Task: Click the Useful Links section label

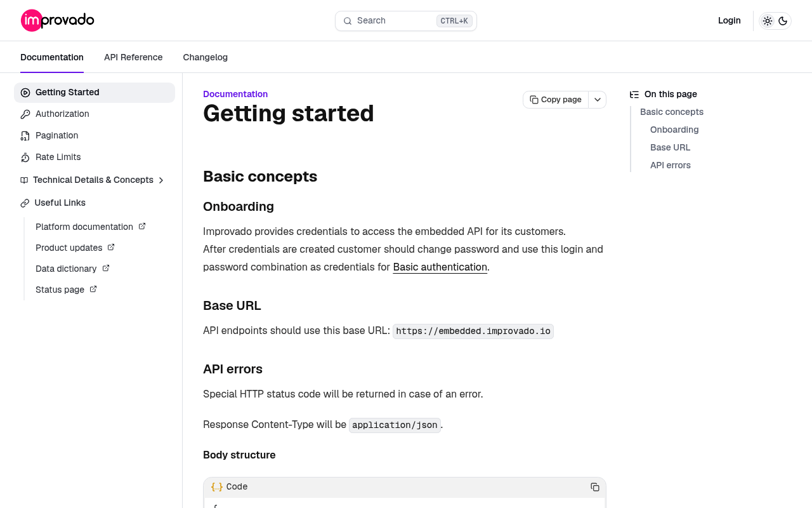Action: (x=60, y=203)
